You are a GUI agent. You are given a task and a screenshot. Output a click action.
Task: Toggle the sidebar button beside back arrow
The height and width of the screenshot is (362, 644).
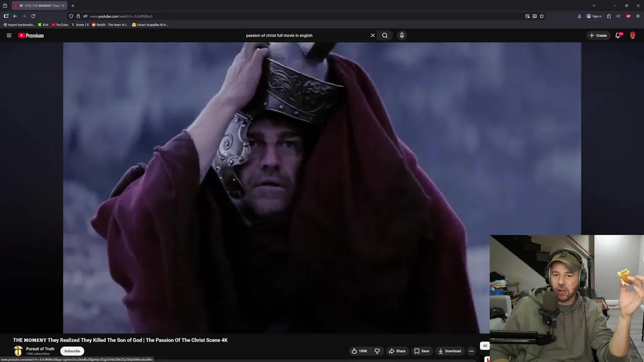(x=6, y=16)
